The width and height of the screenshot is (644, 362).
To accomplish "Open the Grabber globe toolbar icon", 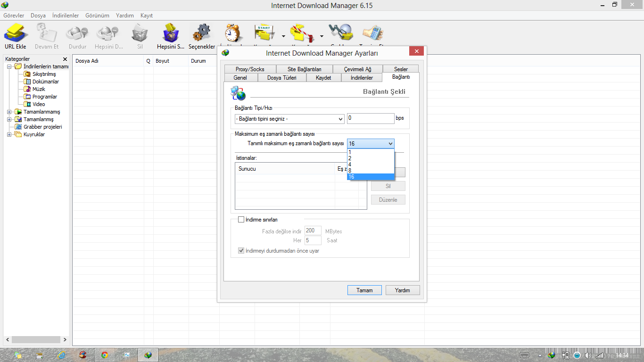I will click(x=341, y=33).
